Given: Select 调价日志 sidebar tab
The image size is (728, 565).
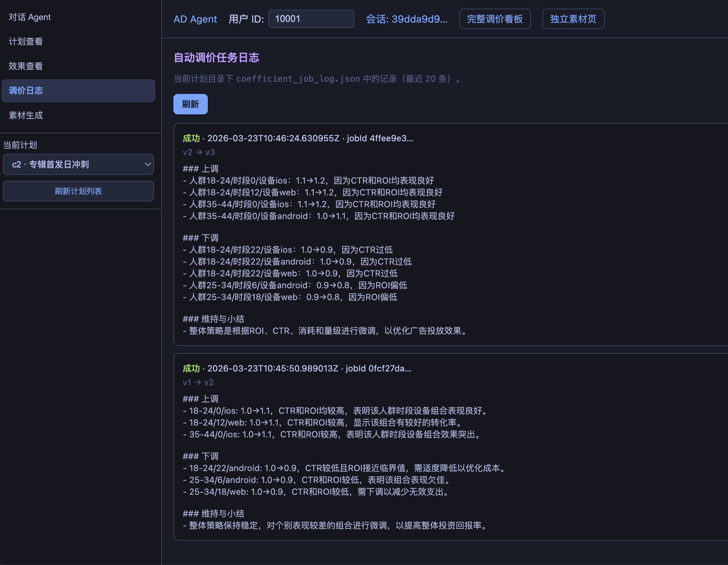Looking at the screenshot, I should (x=78, y=91).
